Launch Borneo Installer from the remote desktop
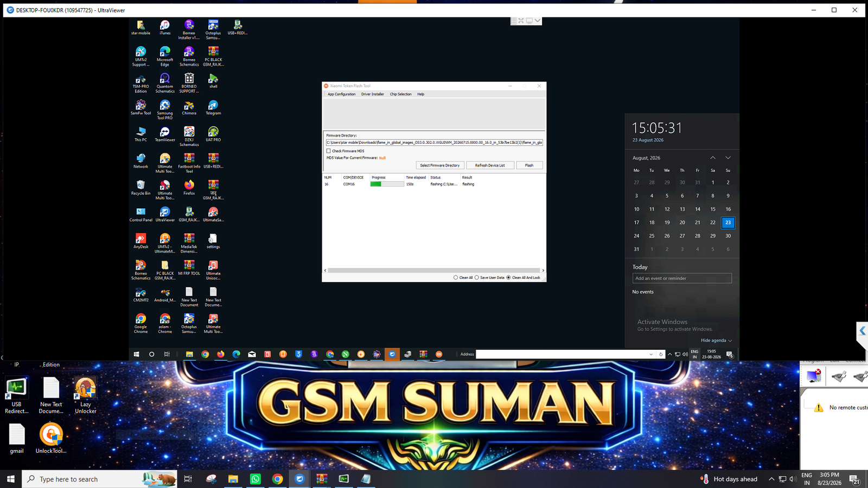The image size is (868, 488). pyautogui.click(x=189, y=30)
